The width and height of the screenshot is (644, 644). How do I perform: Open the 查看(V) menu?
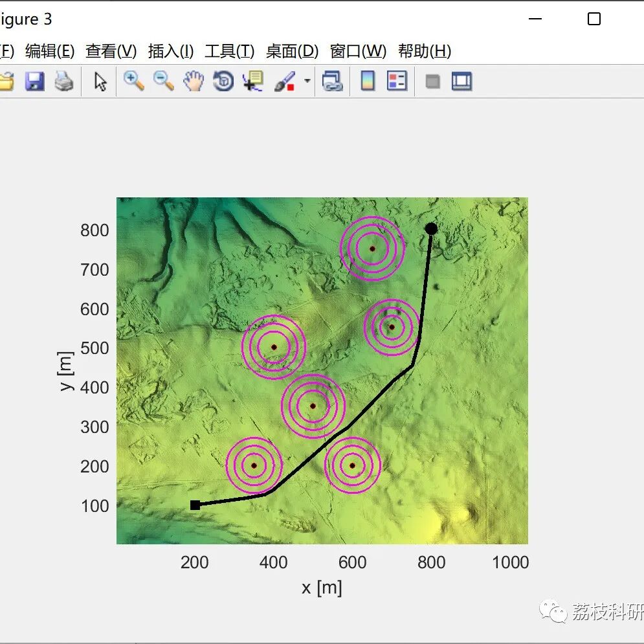[111, 51]
